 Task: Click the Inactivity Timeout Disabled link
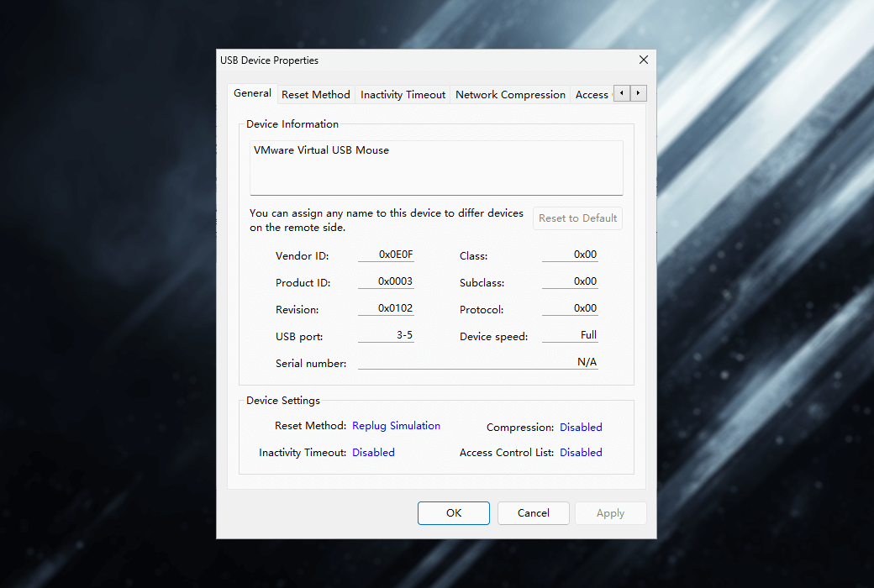(373, 453)
